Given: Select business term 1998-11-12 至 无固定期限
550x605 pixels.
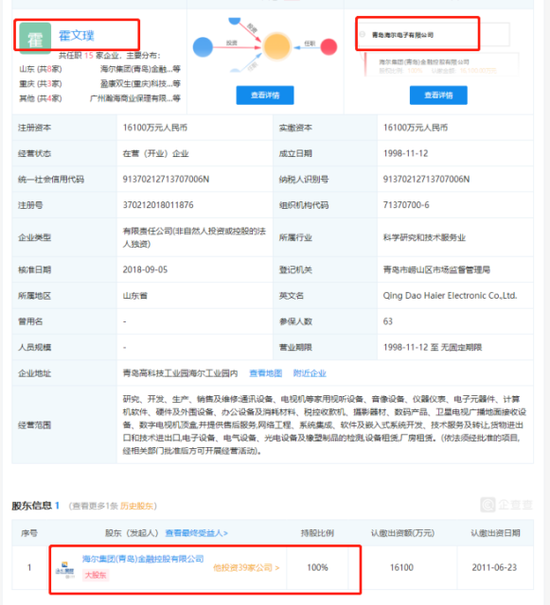Looking at the screenshot, I should (432, 347).
